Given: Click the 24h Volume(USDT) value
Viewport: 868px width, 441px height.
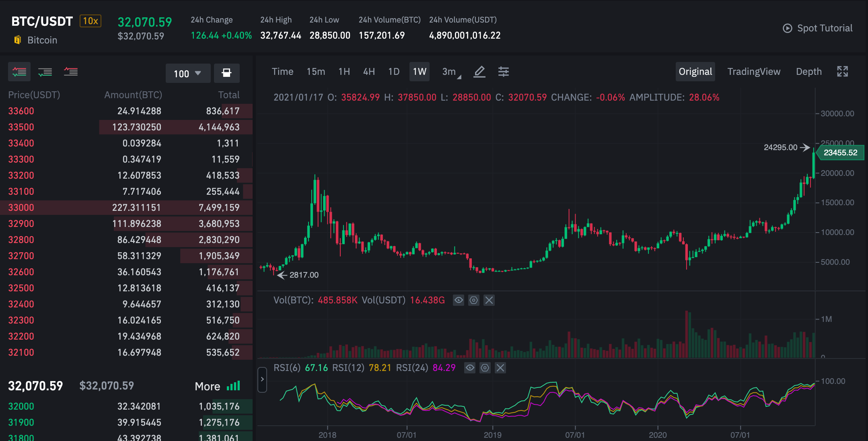Looking at the screenshot, I should (x=465, y=35).
